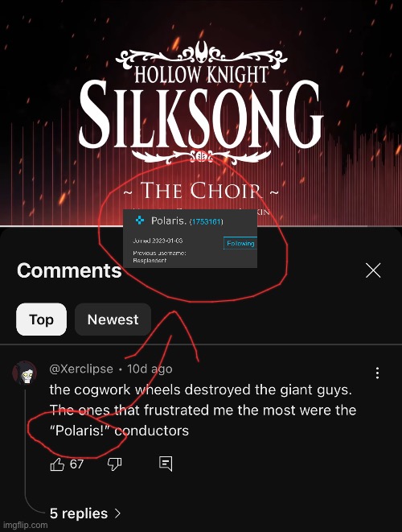
Task: Select the Top comments tab
Action: click(x=41, y=320)
